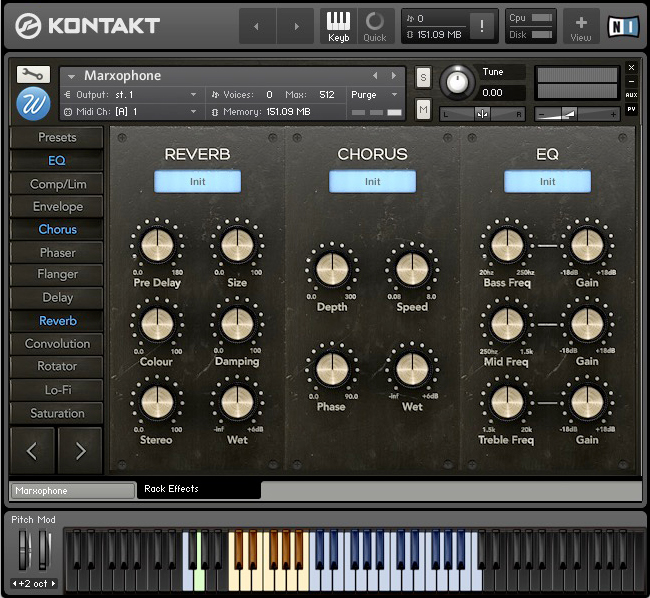
Task: Mute the Marxophone instrument with M
Action: [423, 108]
